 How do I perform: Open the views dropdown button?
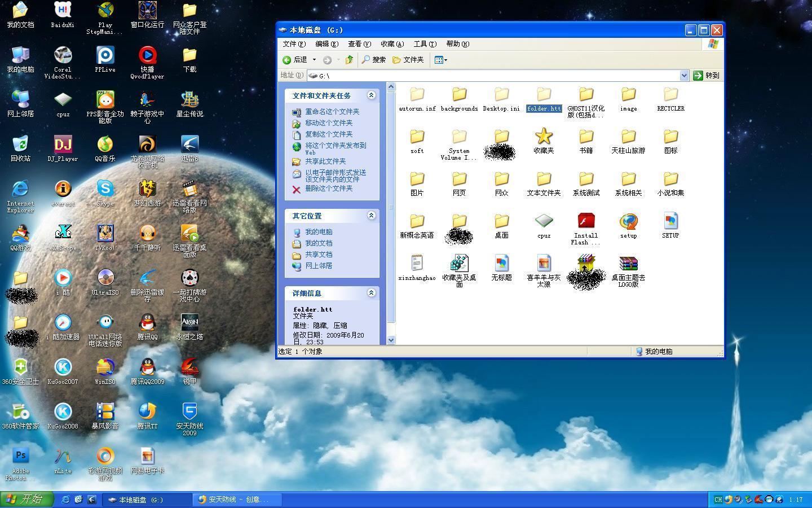(x=441, y=60)
